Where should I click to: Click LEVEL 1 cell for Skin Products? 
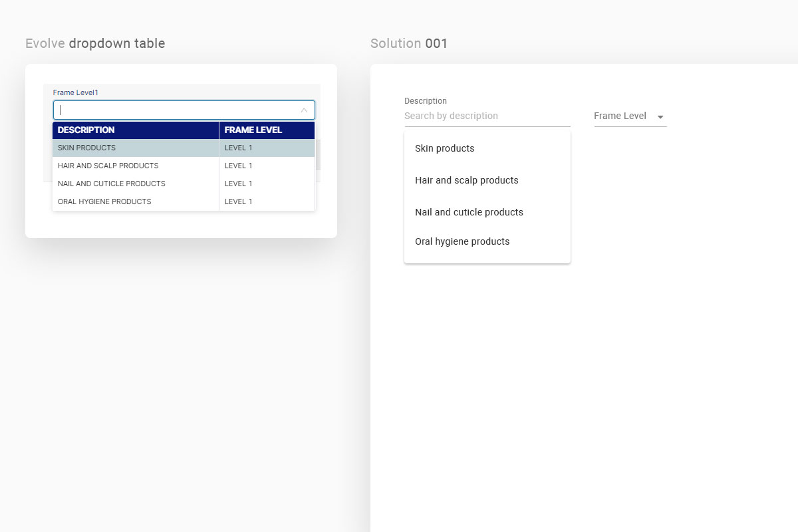point(267,148)
